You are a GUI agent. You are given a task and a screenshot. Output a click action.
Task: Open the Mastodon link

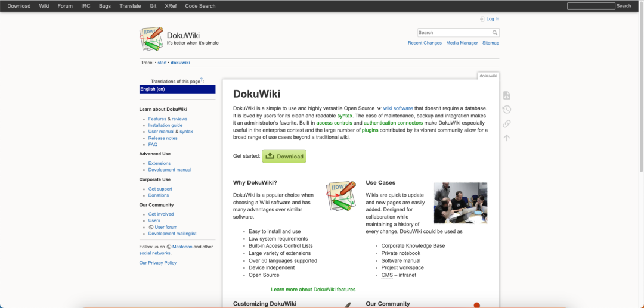click(182, 247)
